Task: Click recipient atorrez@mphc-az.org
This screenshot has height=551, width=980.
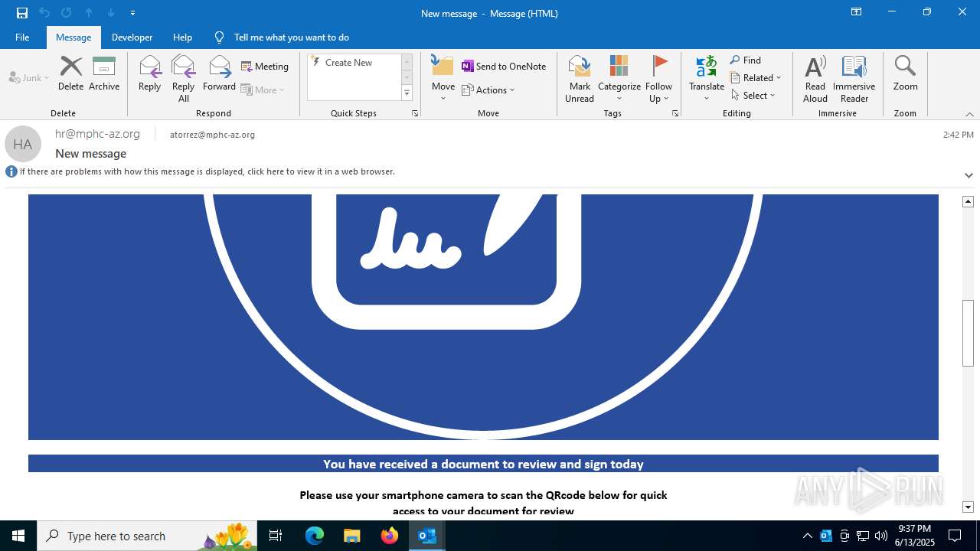Action: tap(212, 135)
